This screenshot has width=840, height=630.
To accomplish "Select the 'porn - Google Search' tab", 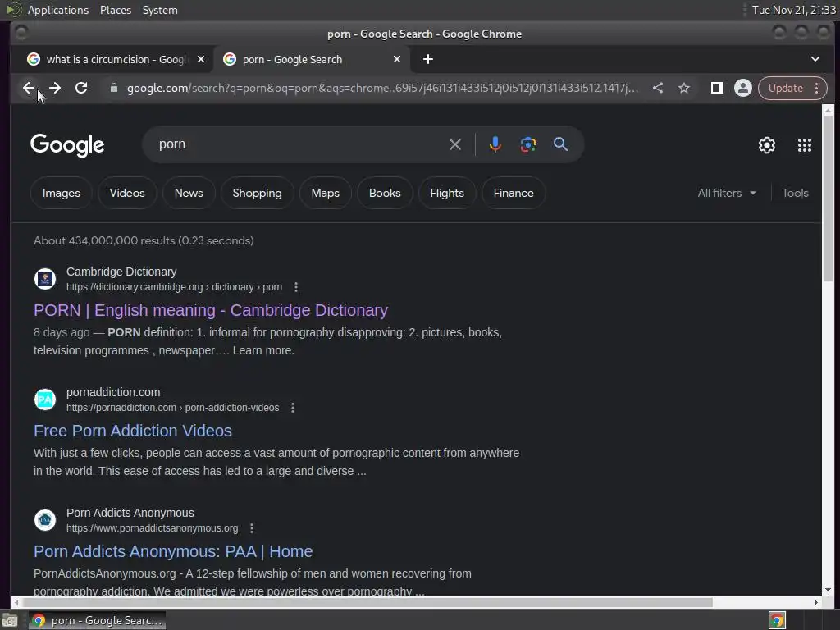I will (x=312, y=59).
